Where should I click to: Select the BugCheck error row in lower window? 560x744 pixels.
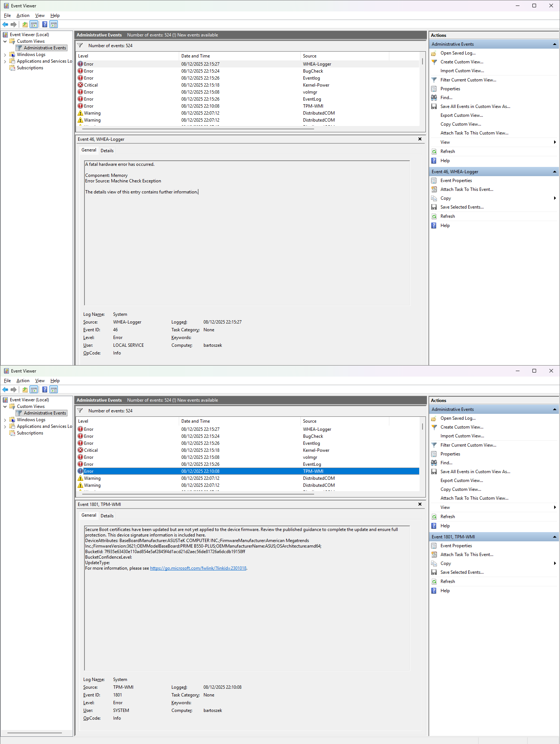click(248, 436)
